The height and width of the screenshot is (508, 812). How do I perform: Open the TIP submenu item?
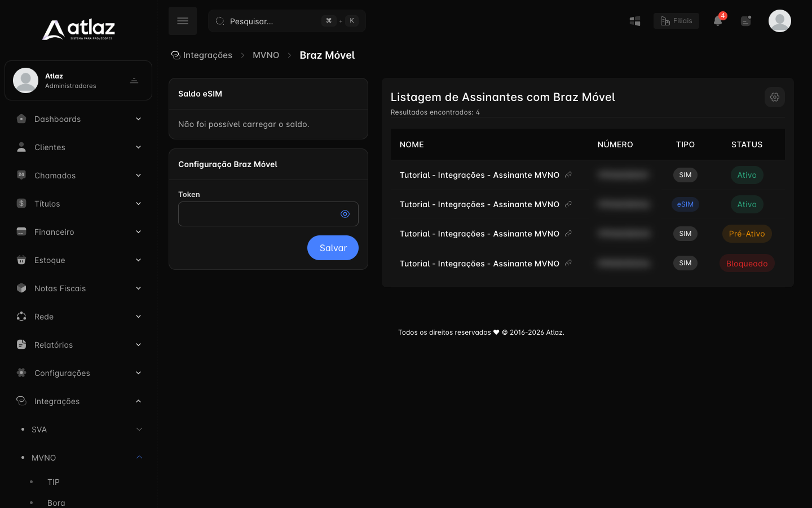point(54,482)
